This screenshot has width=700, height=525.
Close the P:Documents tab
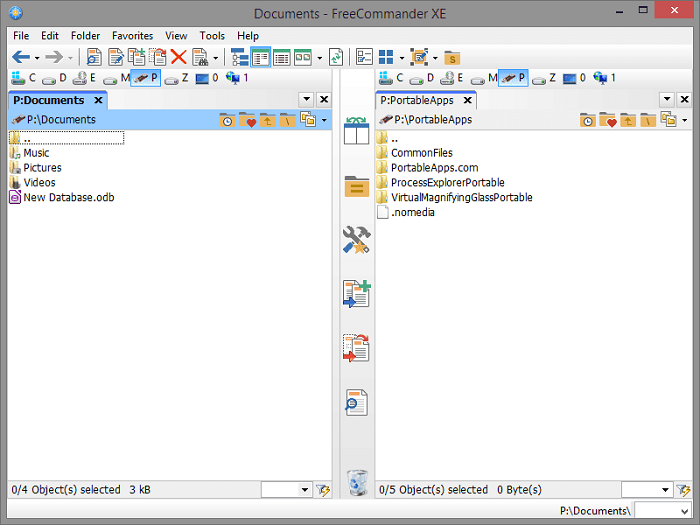click(98, 100)
